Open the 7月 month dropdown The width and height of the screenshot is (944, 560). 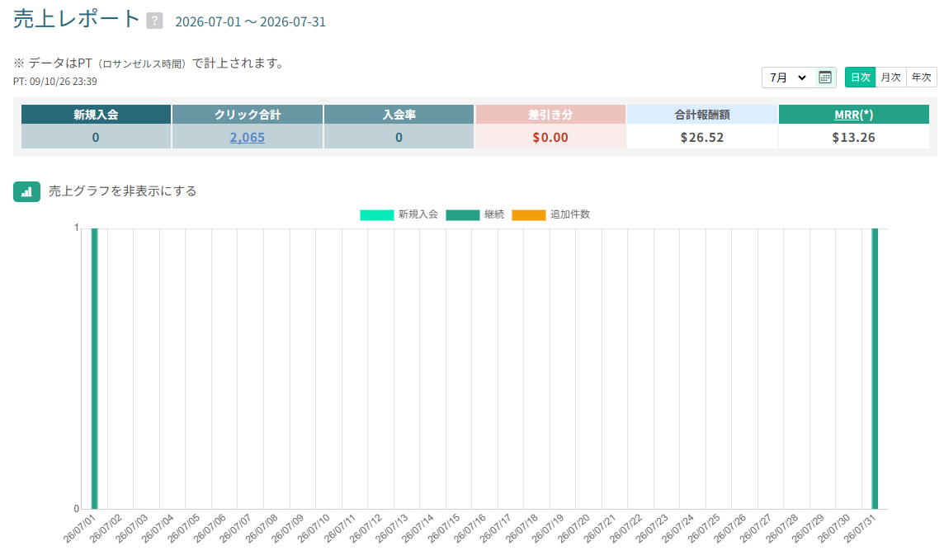pyautogui.click(x=788, y=78)
